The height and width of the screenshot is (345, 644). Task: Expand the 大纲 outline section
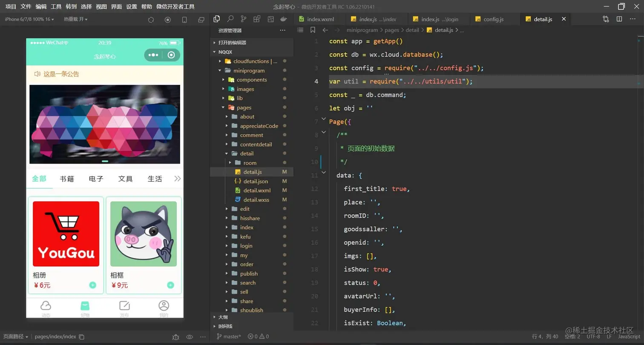coord(251,317)
